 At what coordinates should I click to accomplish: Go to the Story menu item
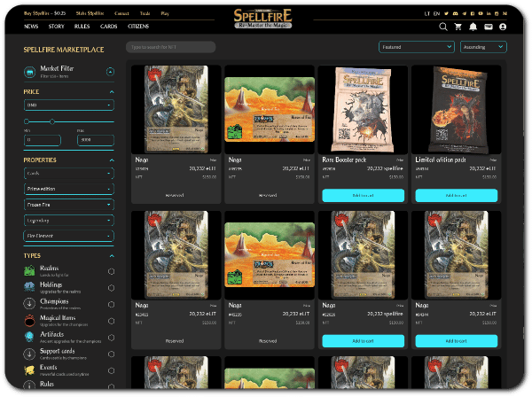[57, 27]
